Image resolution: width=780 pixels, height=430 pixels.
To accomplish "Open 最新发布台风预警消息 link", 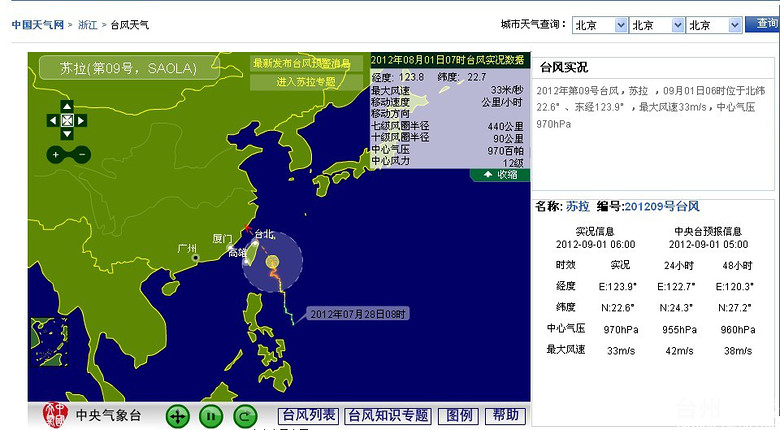I will (306, 64).
